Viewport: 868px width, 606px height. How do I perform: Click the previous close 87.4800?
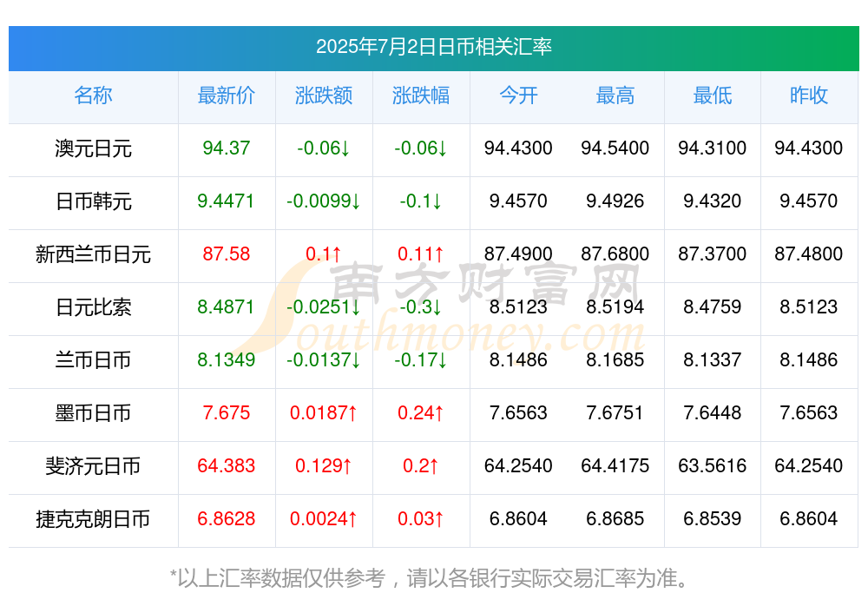point(808,254)
